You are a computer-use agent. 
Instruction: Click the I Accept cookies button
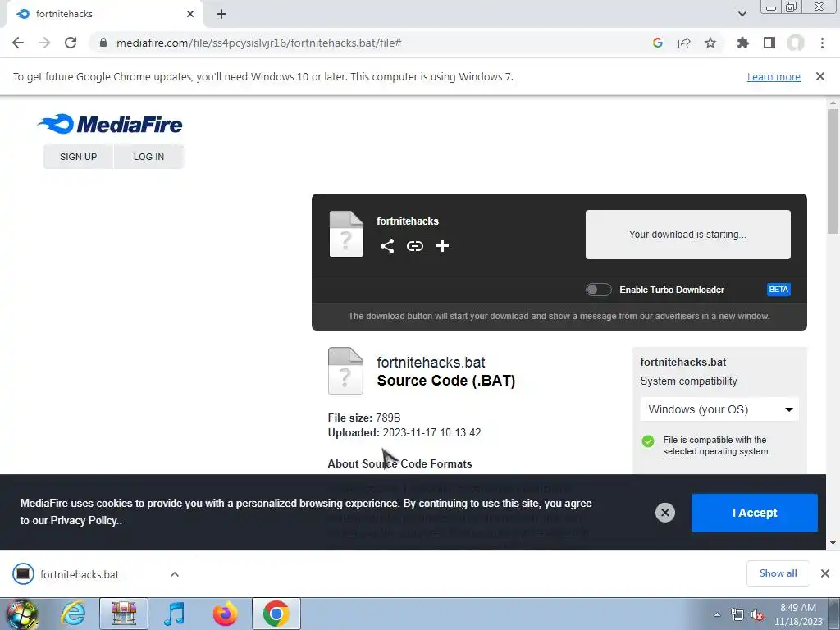click(x=755, y=513)
